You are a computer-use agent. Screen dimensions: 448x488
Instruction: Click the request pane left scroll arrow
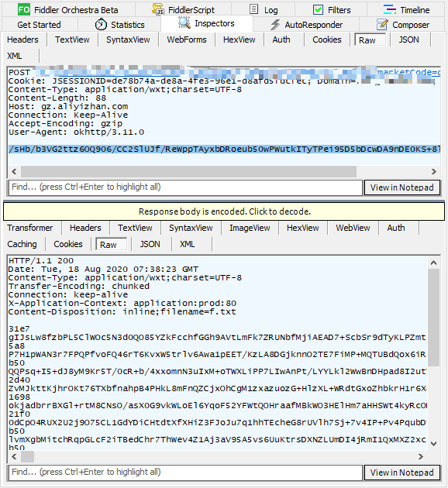point(14,171)
